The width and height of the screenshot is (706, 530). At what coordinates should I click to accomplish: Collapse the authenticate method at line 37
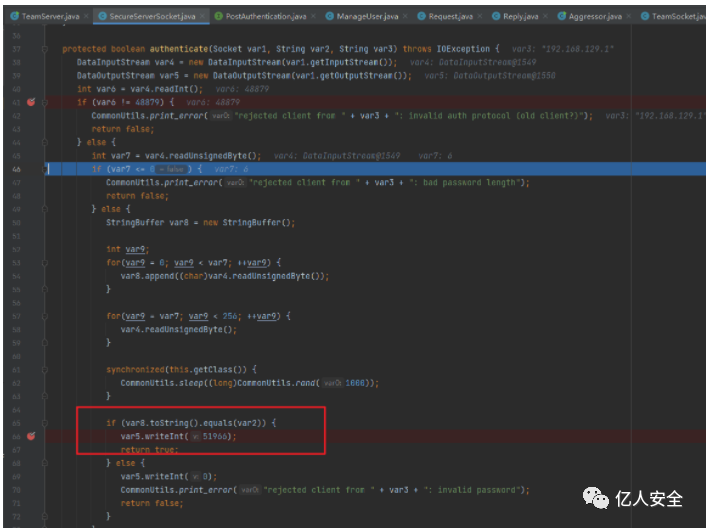click(x=45, y=49)
